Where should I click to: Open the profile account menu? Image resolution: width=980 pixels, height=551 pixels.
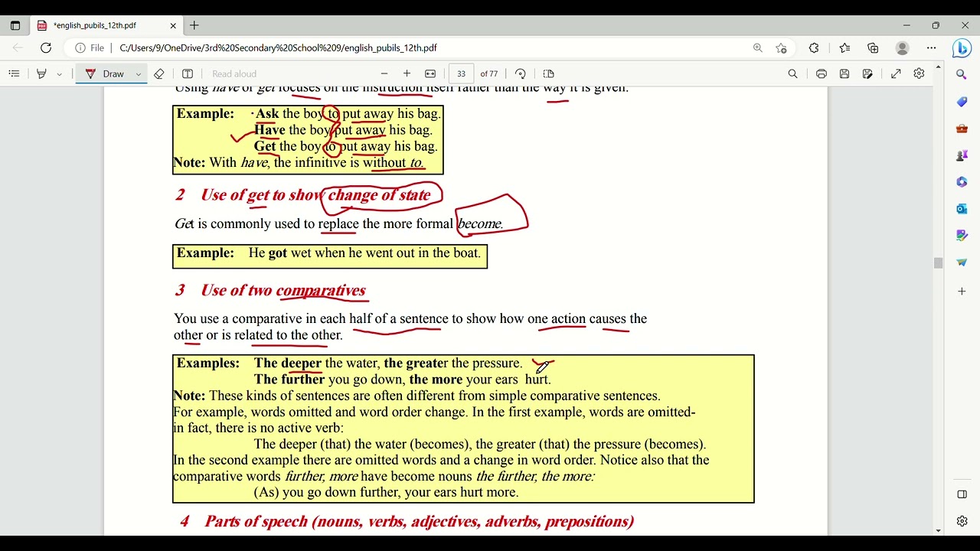coord(902,47)
